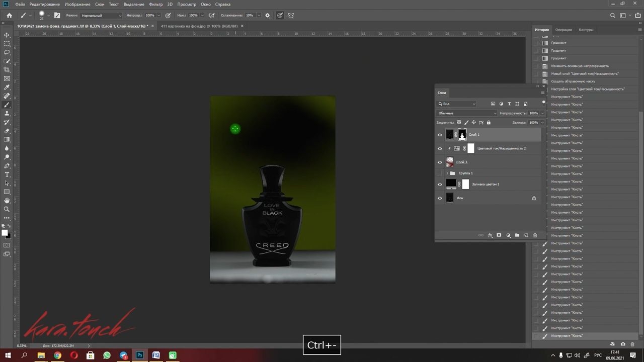This screenshot has width=644, height=362.
Task: Show the Группа 1 layer group
Action: click(x=440, y=173)
